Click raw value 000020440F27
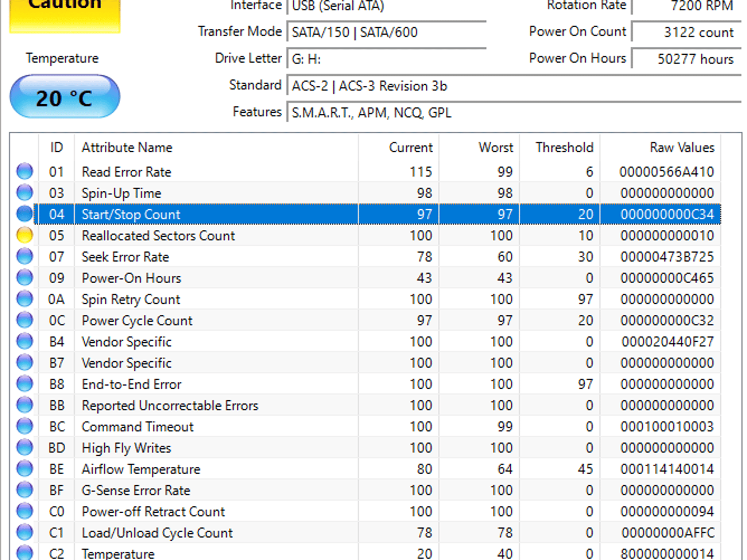The height and width of the screenshot is (560, 747). click(x=667, y=342)
